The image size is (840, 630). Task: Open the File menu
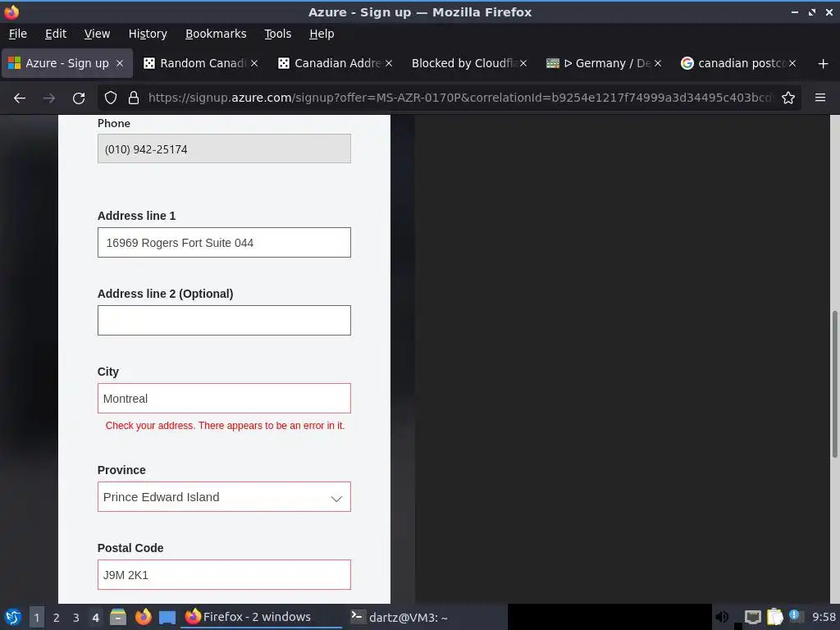point(18,34)
